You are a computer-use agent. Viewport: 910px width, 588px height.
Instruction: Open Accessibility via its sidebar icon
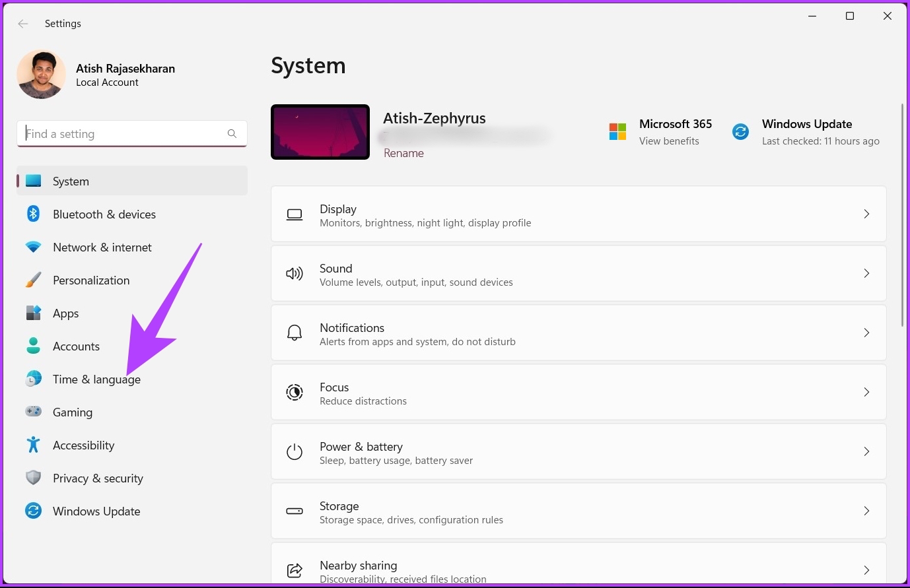coord(33,445)
